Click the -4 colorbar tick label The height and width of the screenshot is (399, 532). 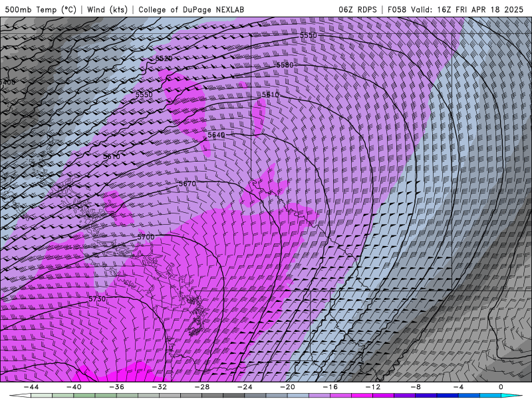pos(458,387)
